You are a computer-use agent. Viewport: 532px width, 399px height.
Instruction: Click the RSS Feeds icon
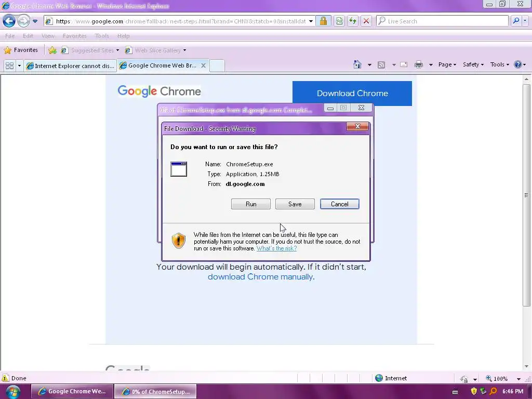point(381,64)
